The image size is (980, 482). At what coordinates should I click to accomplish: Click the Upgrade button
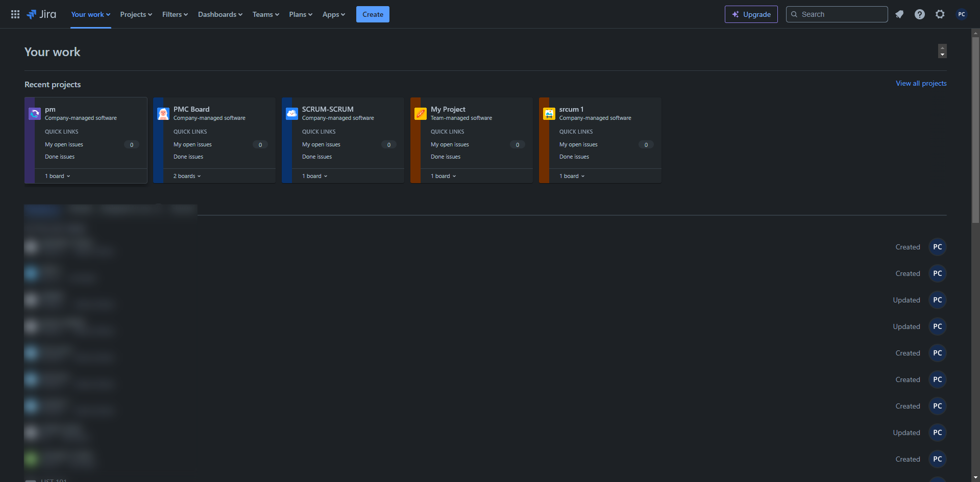coord(751,14)
